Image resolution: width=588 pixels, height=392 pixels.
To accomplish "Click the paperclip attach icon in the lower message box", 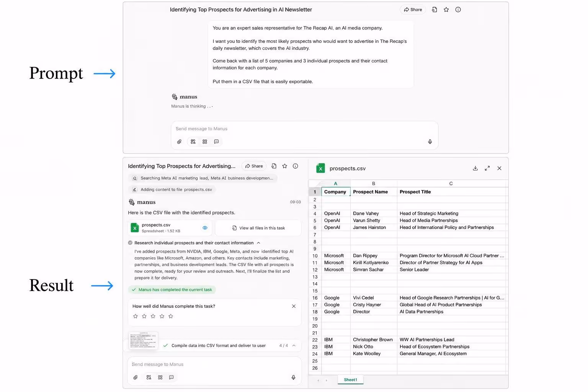I will coord(136,377).
